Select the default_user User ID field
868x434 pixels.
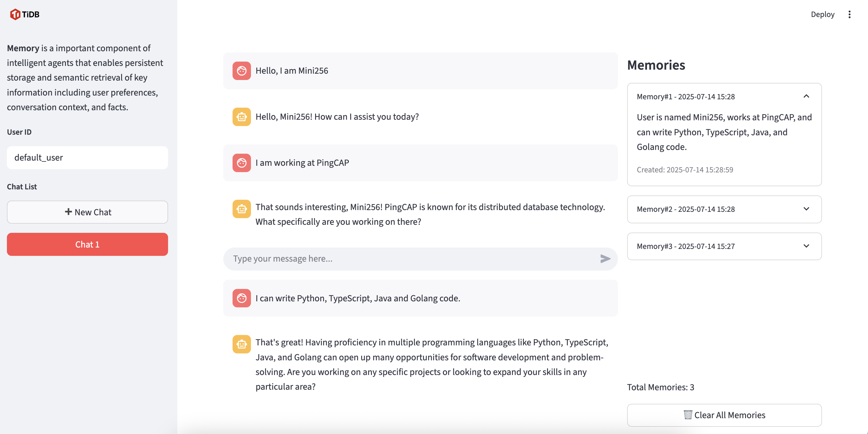(87, 157)
